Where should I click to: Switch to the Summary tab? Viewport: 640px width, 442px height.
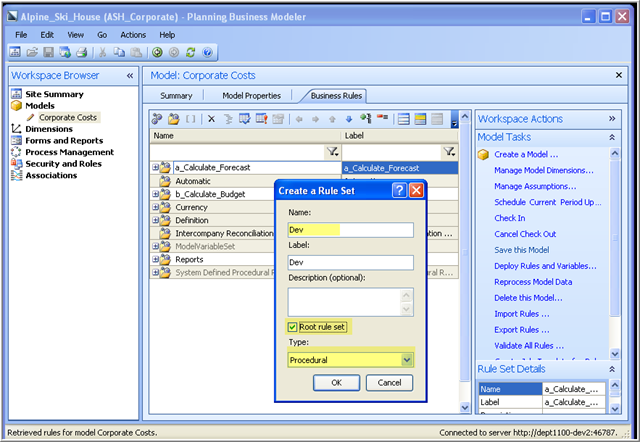pos(176,96)
